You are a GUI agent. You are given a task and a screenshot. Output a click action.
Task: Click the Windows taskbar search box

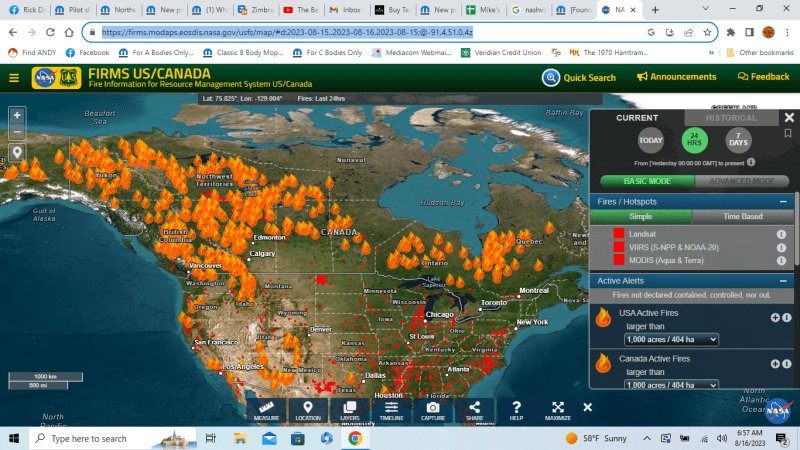112,438
